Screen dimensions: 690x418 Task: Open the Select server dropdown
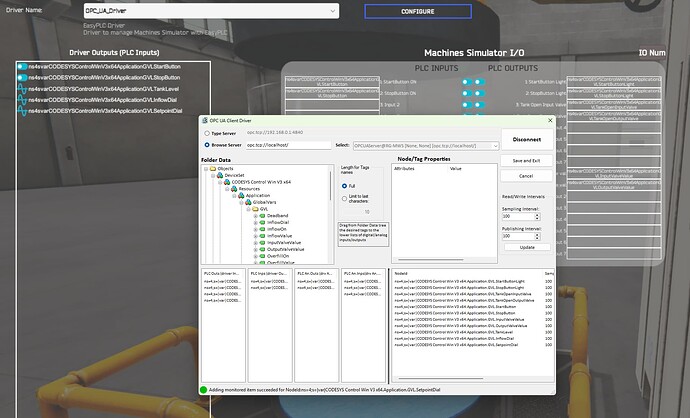[x=495, y=146]
